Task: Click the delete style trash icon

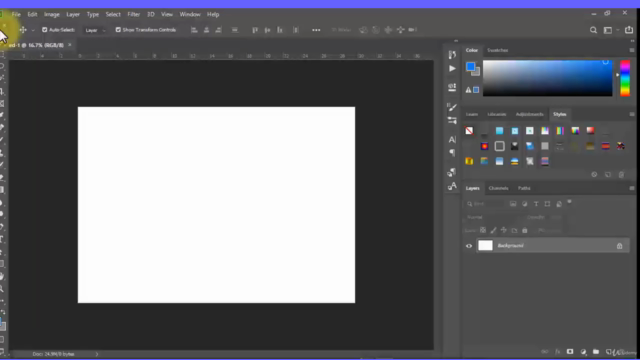Action: 621,175
